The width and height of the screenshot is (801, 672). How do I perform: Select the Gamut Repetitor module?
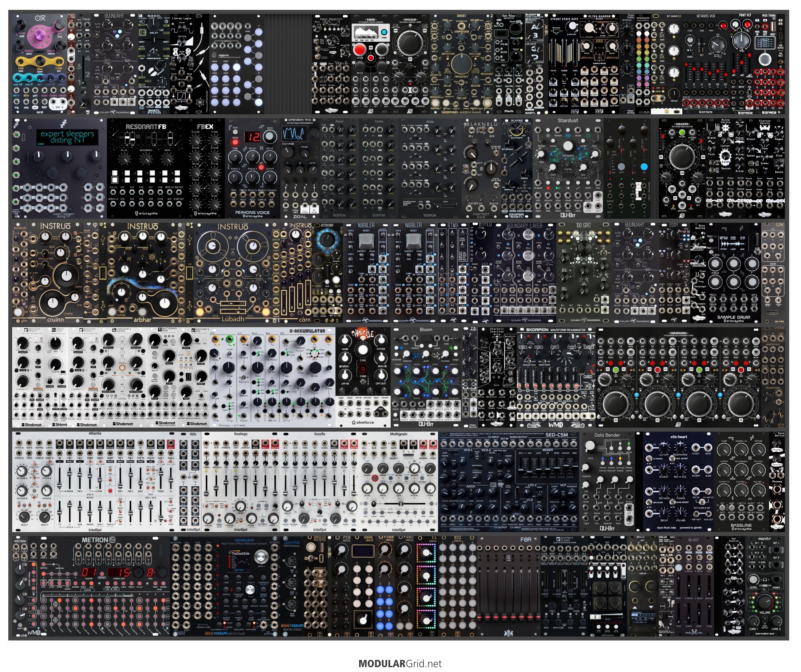coord(331,64)
